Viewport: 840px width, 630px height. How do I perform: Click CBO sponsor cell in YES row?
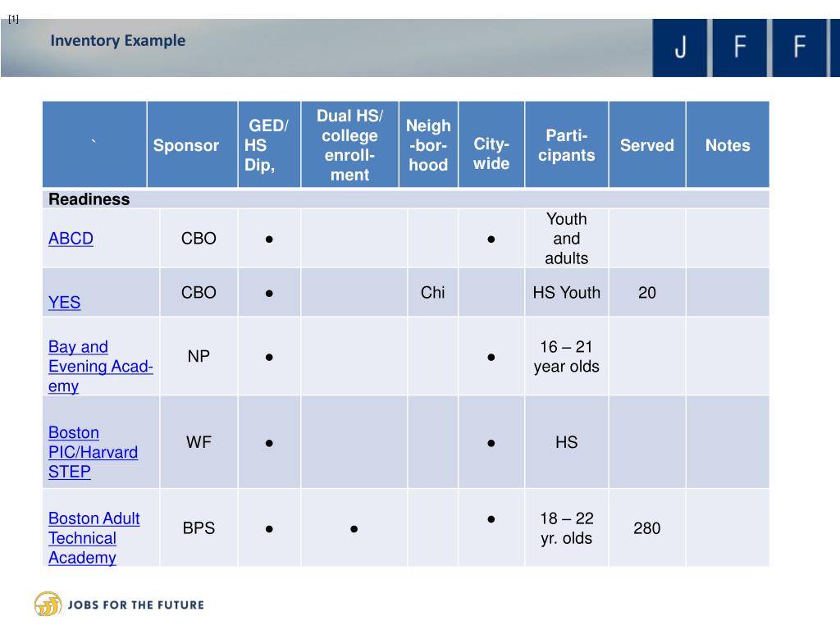click(199, 293)
